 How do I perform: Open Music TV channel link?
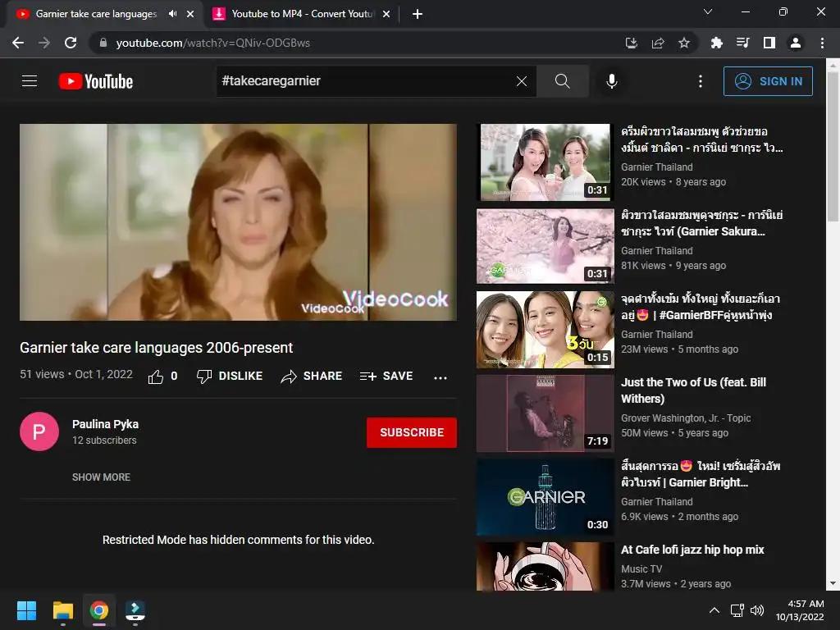click(x=641, y=569)
